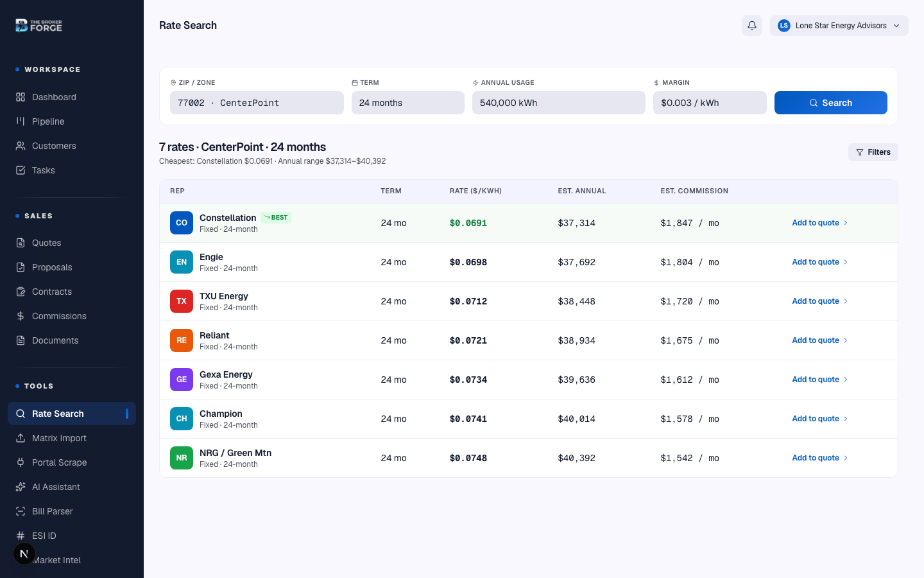Click the ZIP / Zone field
This screenshot has width=924, height=578.
point(257,103)
